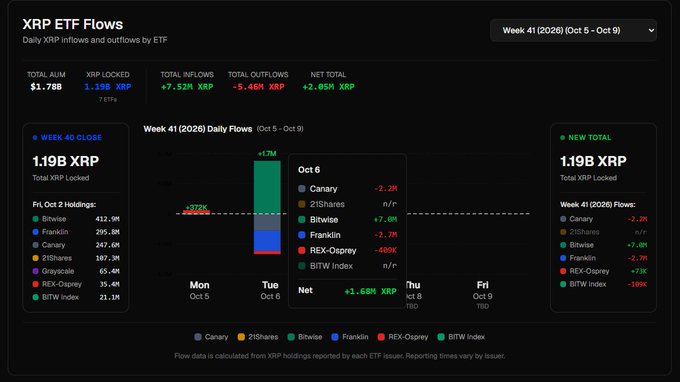
Task: Toggle 21Shares in the chart legend
Action: coord(258,337)
